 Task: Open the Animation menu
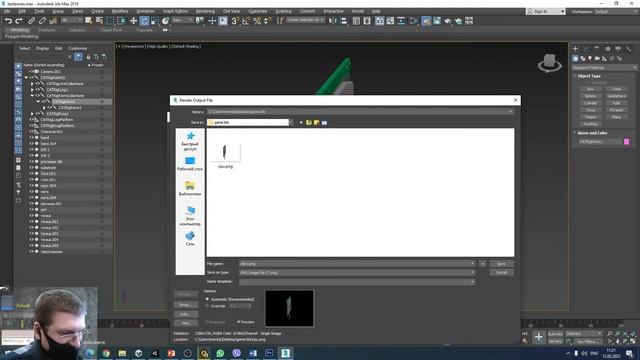point(145,11)
